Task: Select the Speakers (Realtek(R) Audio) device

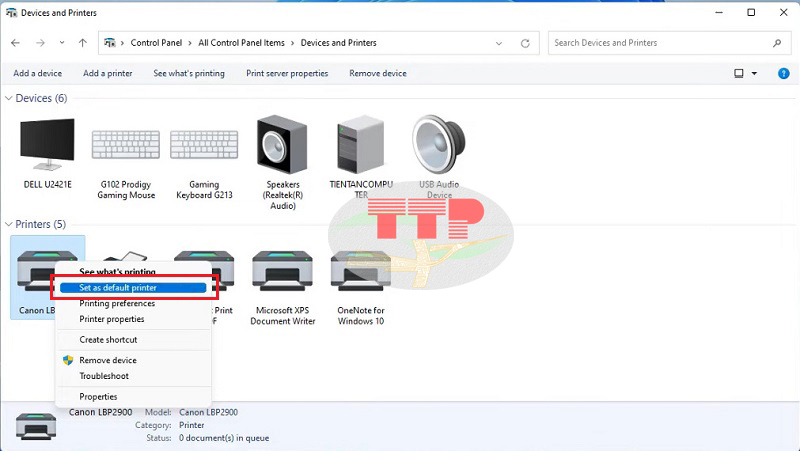Action: (x=283, y=161)
